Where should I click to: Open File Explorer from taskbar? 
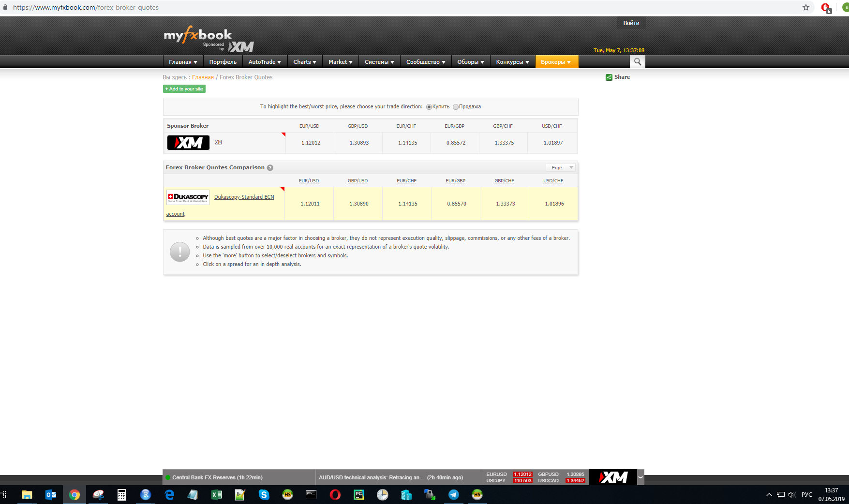click(27, 495)
